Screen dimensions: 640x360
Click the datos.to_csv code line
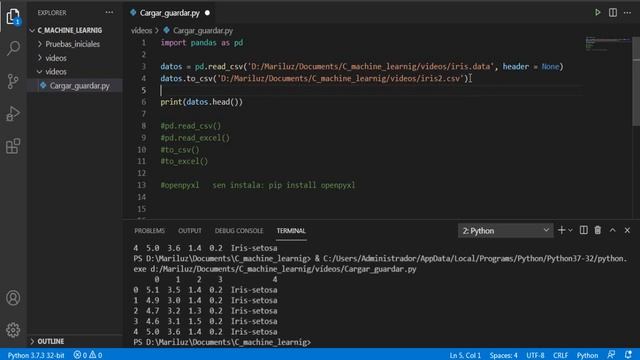coord(314,78)
